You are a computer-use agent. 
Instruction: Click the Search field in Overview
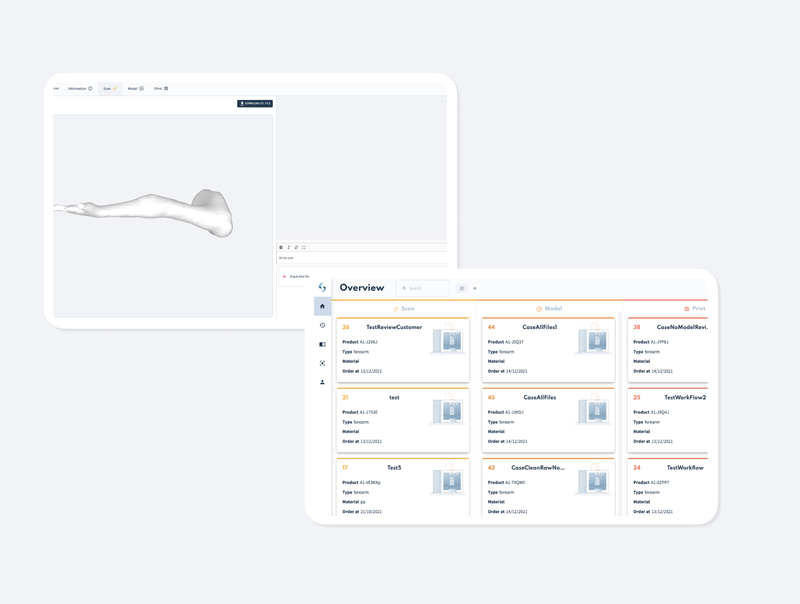point(422,288)
